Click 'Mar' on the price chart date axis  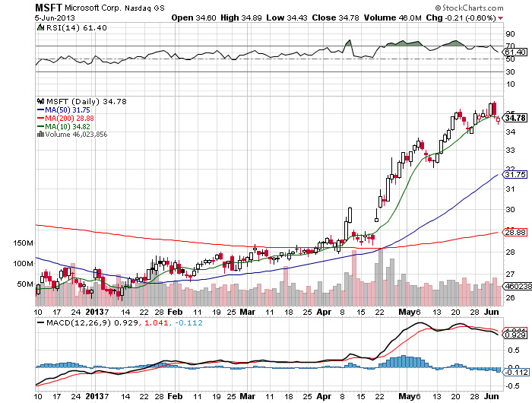(x=247, y=312)
